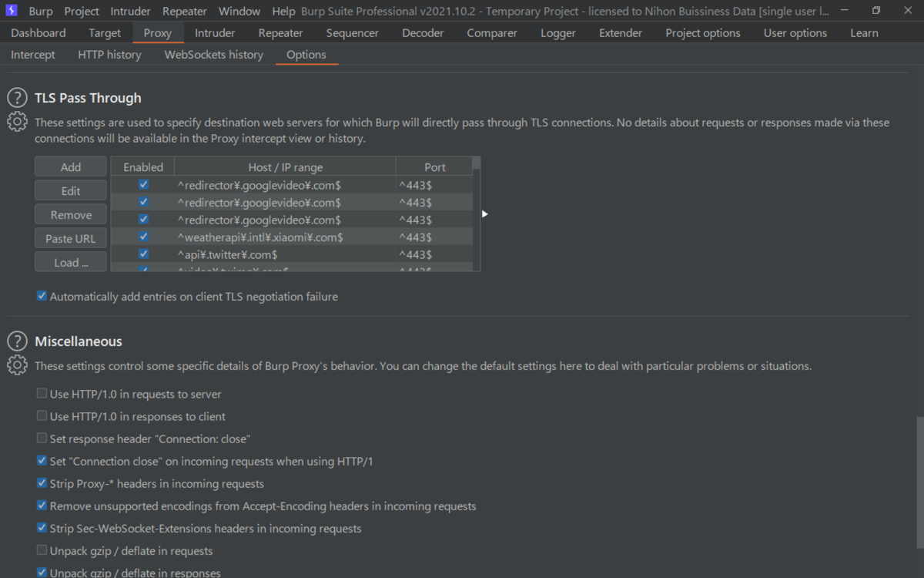Switch to Project options tab
The width and height of the screenshot is (924, 578).
(x=703, y=33)
